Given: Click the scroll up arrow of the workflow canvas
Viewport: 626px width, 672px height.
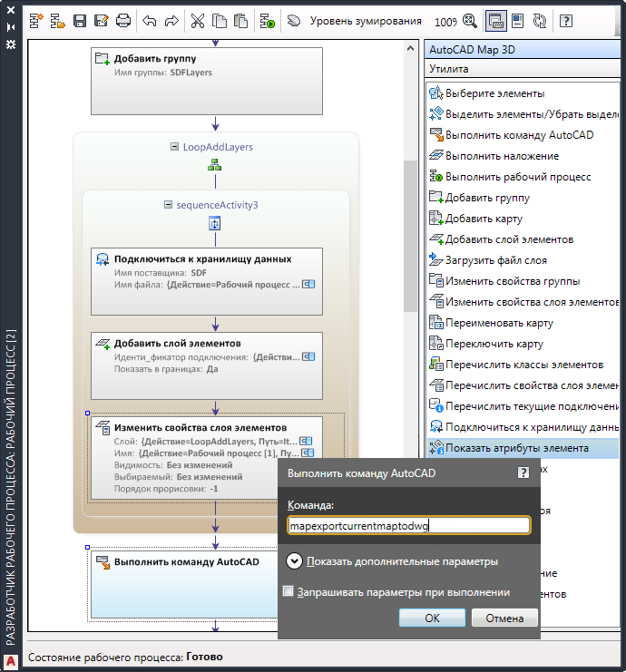Looking at the screenshot, I should click(410, 48).
